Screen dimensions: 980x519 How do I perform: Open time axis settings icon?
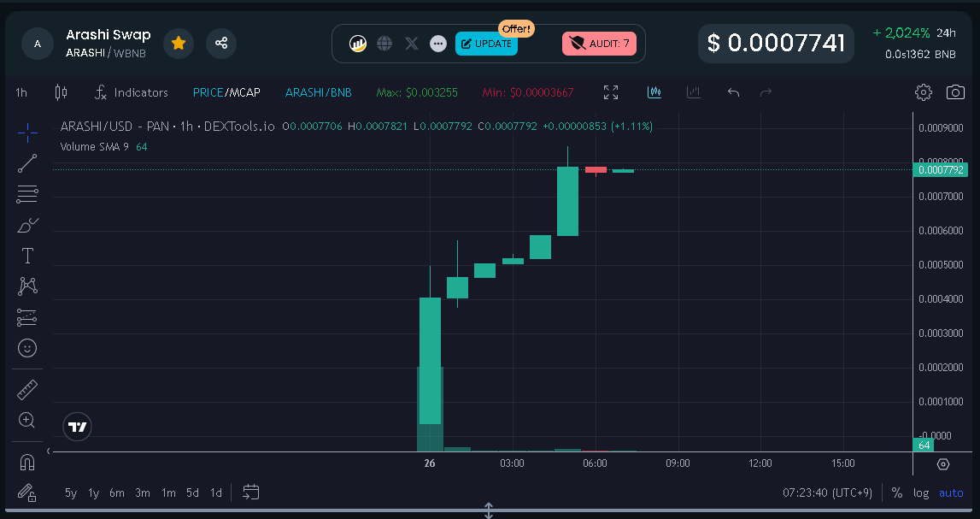click(943, 464)
